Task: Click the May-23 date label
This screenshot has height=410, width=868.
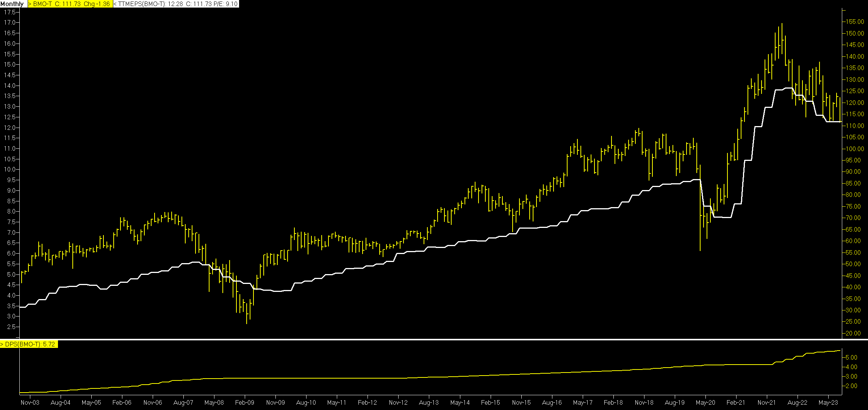Action: point(828,402)
